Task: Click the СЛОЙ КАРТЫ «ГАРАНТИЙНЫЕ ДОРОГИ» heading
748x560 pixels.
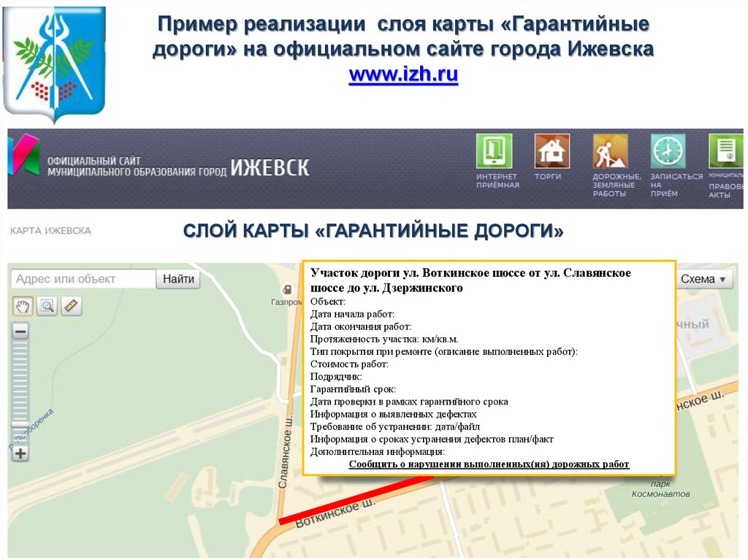Action: point(373,231)
